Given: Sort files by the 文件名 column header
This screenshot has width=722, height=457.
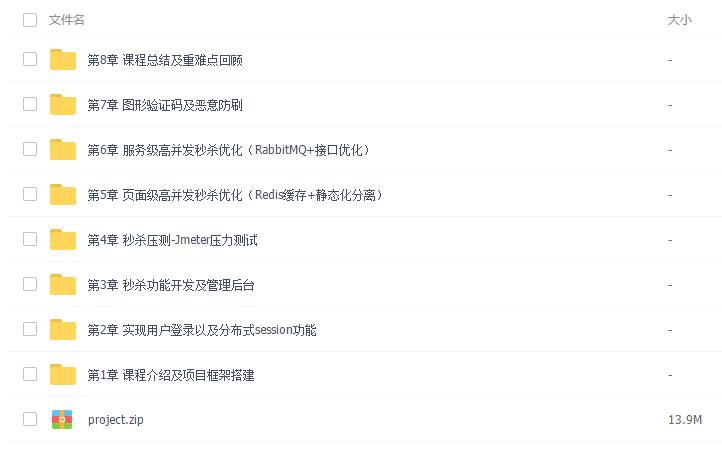Looking at the screenshot, I should (x=67, y=20).
